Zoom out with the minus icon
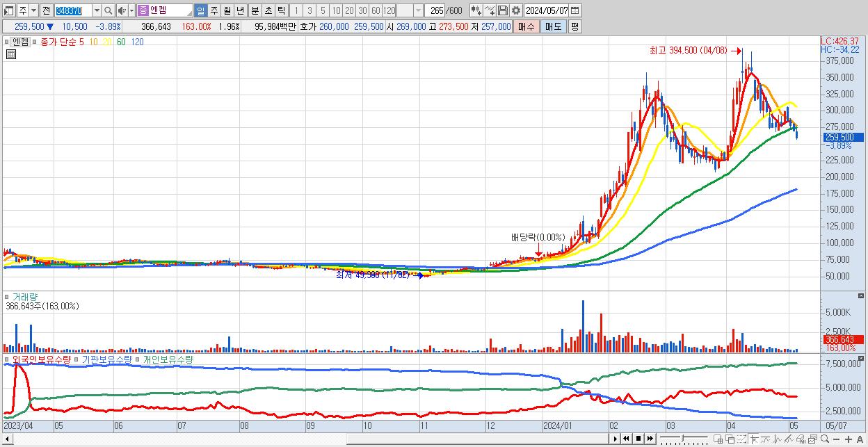The height and width of the screenshot is (447, 868). tap(836, 439)
